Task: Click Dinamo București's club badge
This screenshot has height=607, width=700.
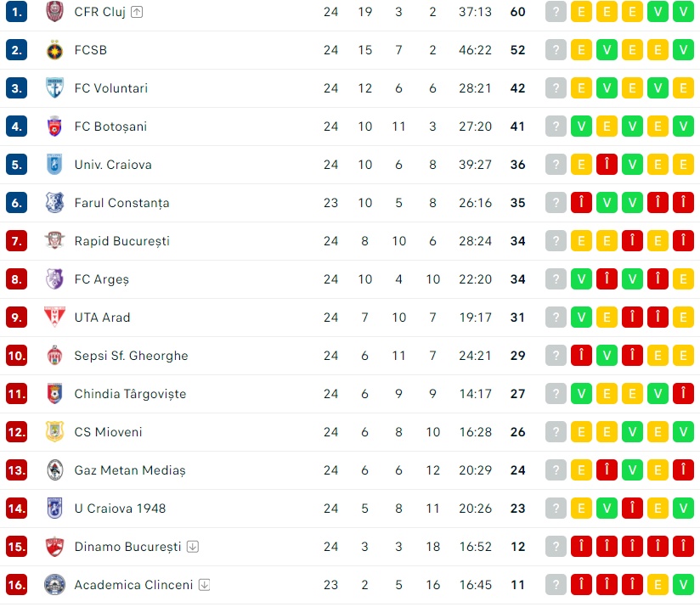Action: click(x=54, y=547)
